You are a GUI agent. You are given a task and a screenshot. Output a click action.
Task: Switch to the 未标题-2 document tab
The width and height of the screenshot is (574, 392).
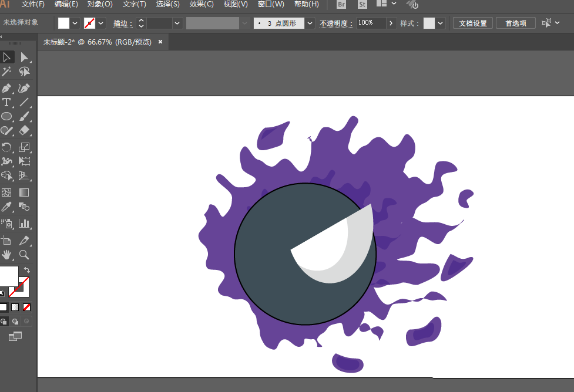click(98, 42)
